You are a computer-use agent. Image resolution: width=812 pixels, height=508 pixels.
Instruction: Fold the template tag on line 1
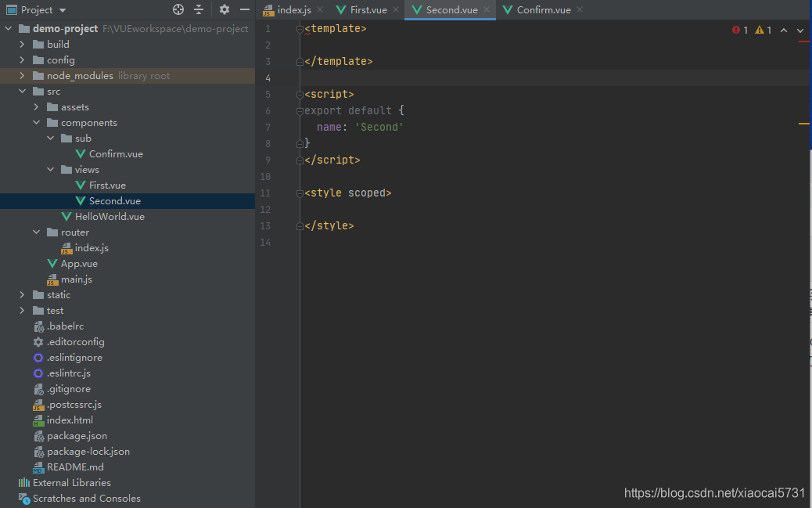point(300,29)
